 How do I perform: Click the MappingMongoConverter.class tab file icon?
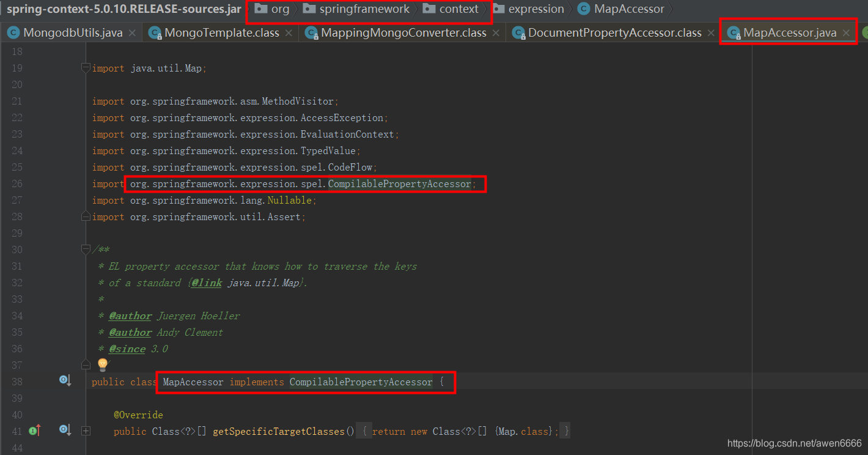(312, 33)
